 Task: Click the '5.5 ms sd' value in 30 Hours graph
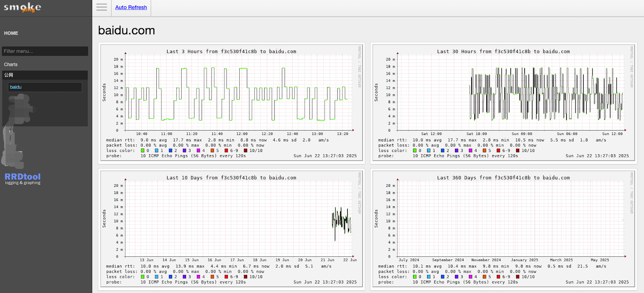(562, 140)
